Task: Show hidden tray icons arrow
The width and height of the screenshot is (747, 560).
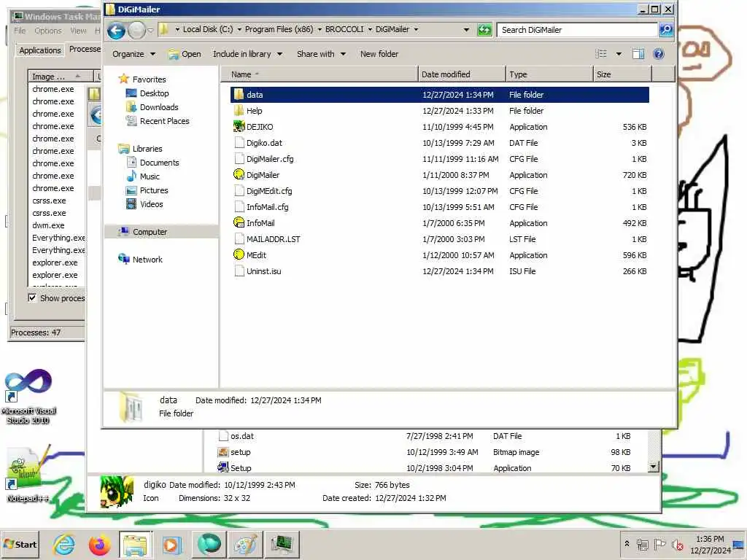Action: 627,544
